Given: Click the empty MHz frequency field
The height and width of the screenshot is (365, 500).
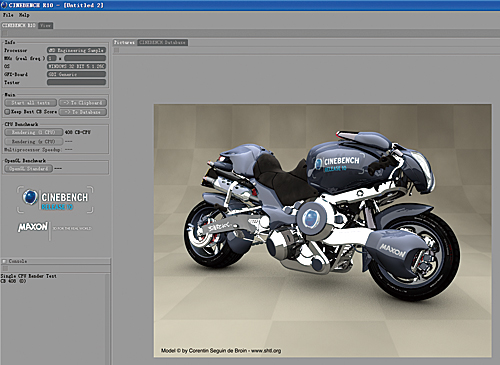Looking at the screenshot, I should tap(85, 58).
